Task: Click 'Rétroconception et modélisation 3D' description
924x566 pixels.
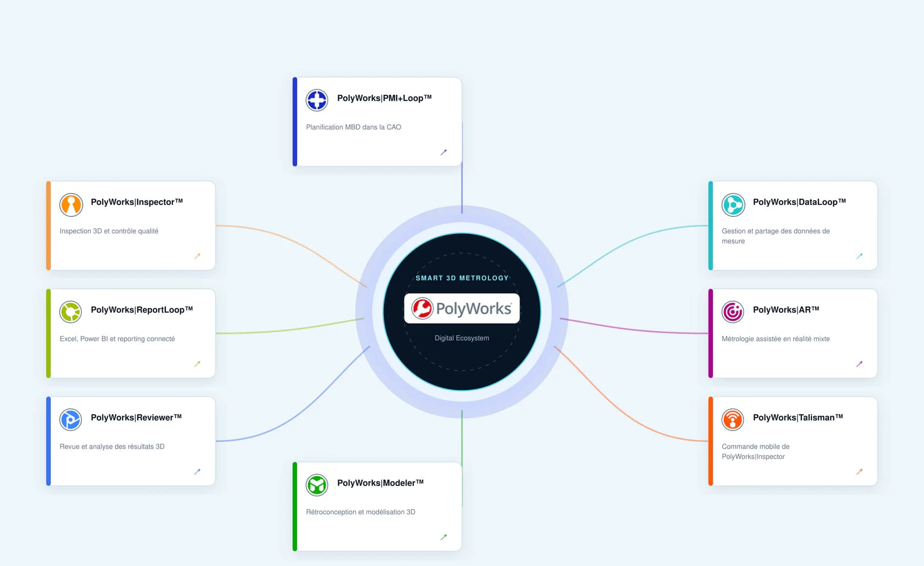Action: [x=360, y=512]
